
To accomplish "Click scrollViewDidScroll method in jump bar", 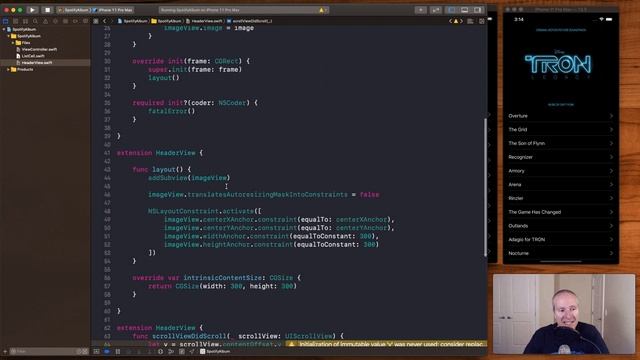I will pos(249,21).
